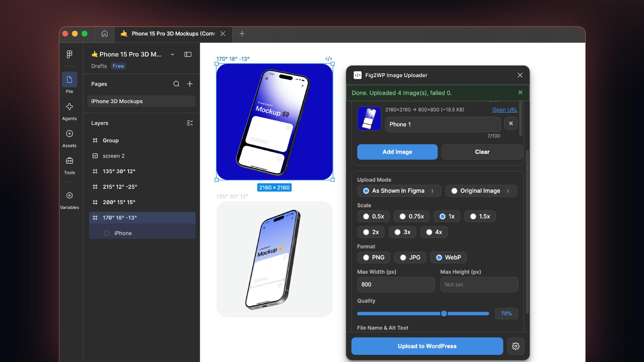Set scale to 1.5x
The width and height of the screenshot is (644, 362).
[480, 216]
